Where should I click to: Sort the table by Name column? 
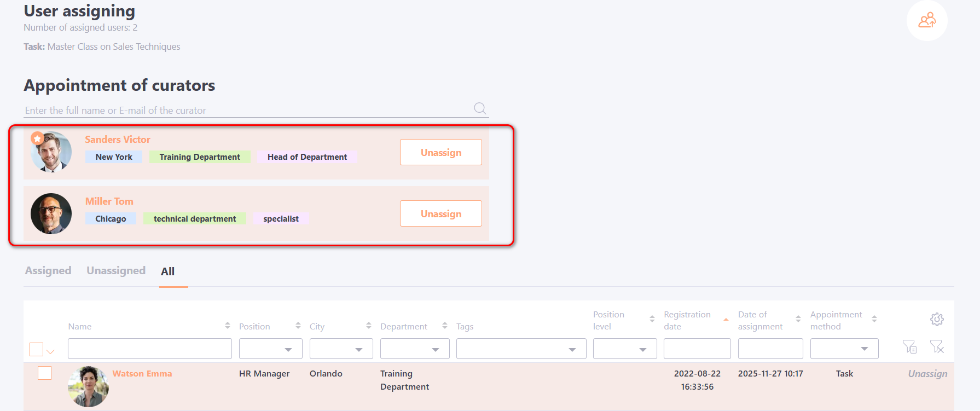[228, 326]
